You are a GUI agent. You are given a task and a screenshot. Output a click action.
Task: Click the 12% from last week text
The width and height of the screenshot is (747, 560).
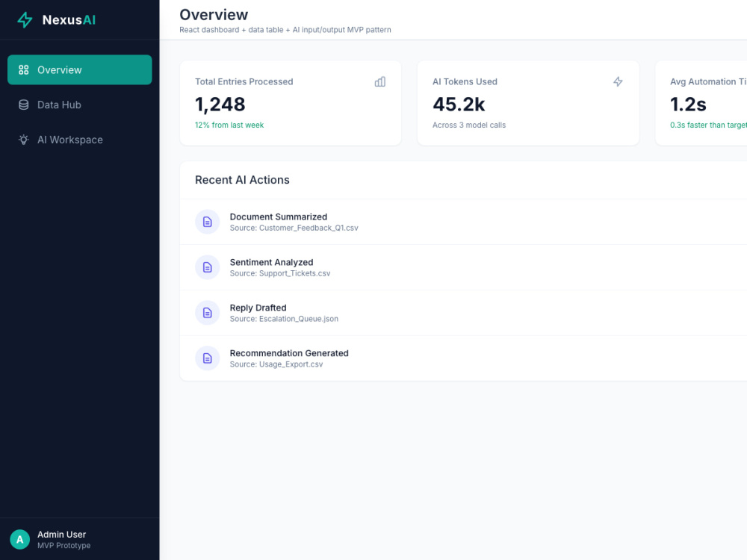point(229,125)
